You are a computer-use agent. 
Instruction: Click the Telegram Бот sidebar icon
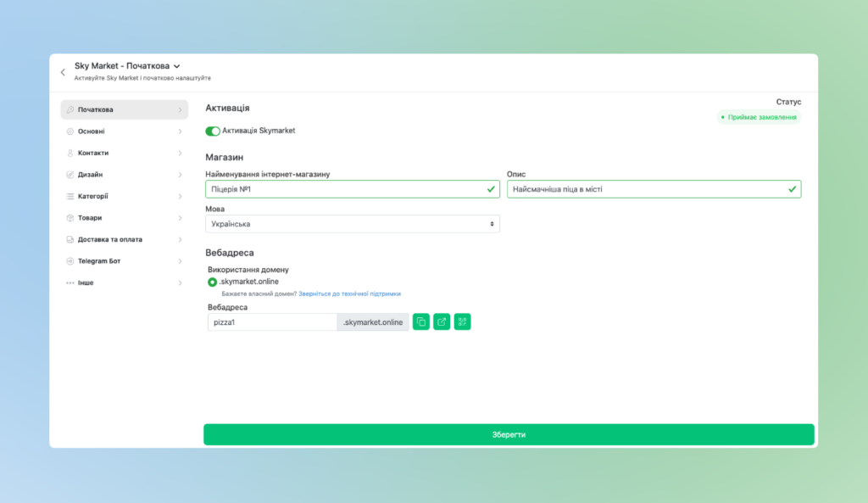click(70, 261)
